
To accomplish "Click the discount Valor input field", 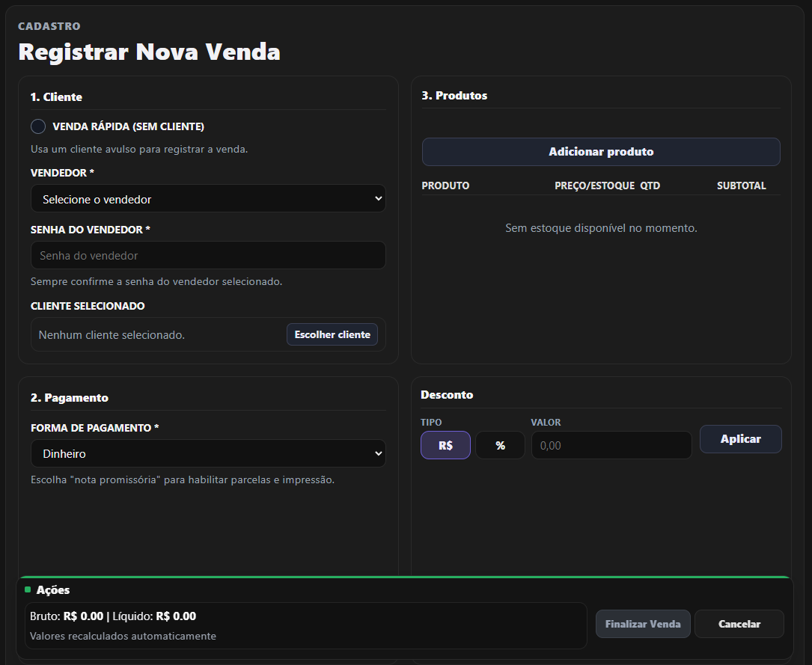I will point(611,444).
